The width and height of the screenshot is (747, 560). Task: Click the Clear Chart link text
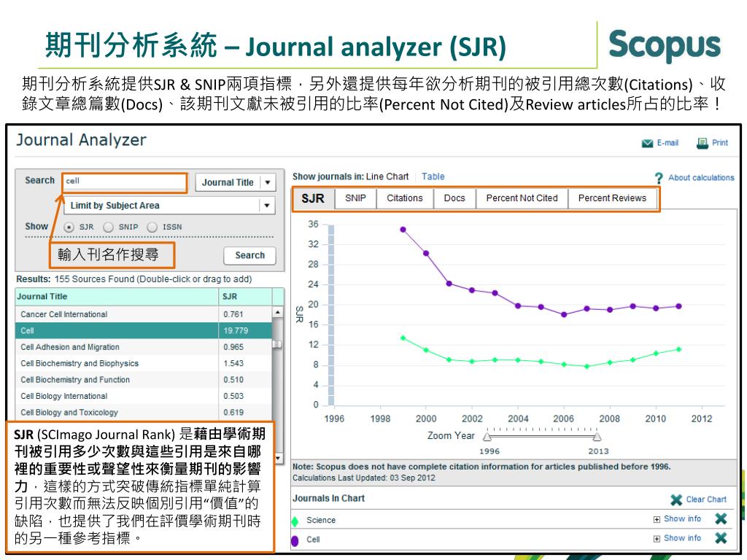click(x=706, y=499)
